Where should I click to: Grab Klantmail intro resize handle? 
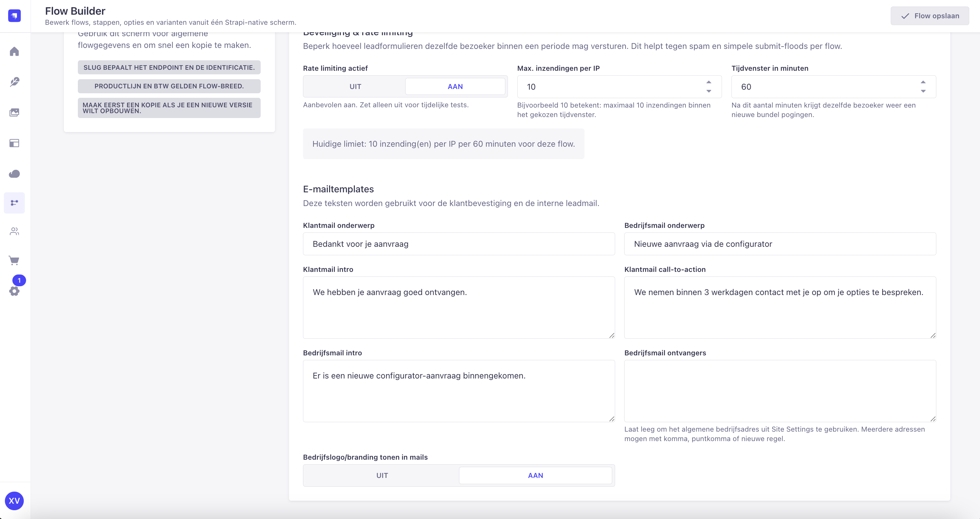pos(611,335)
